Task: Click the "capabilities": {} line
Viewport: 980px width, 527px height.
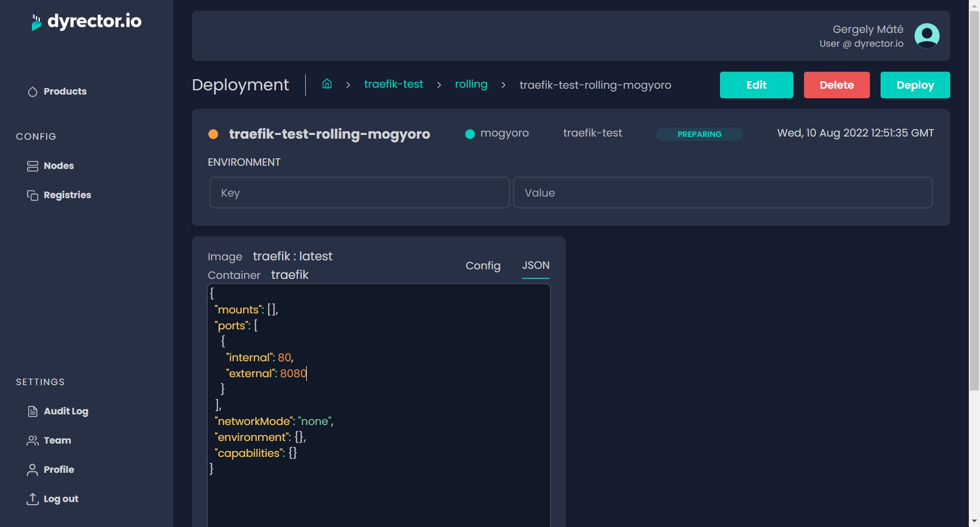Action: (x=256, y=453)
